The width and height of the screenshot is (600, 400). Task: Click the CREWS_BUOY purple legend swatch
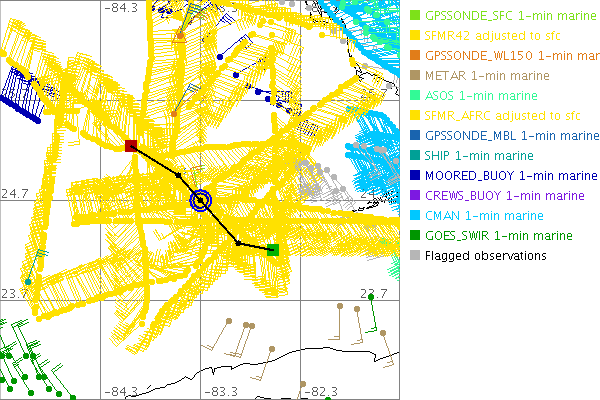tap(415, 196)
